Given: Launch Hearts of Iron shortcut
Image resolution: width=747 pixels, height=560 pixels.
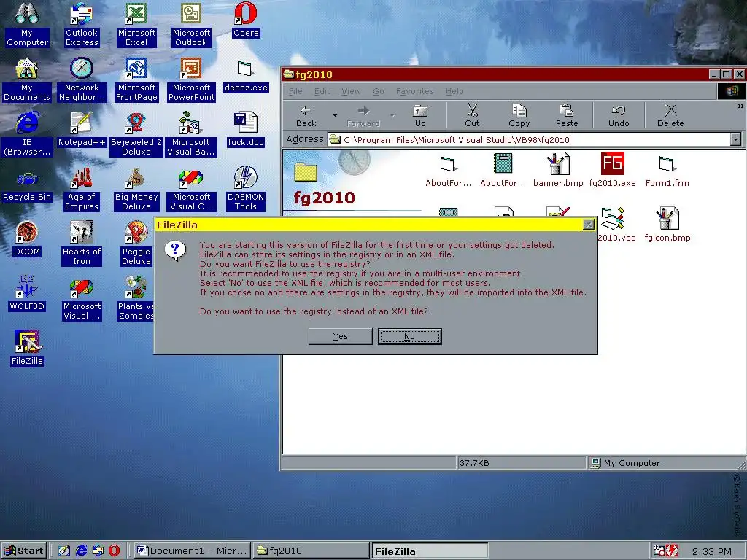Looking at the screenshot, I should [82, 244].
